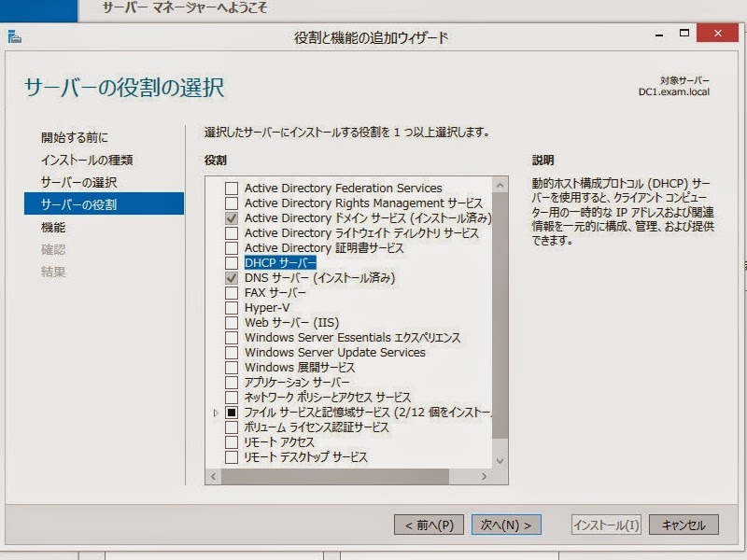Check the Hyper-V role checkbox
This screenshot has width=747, height=560.
coord(232,308)
